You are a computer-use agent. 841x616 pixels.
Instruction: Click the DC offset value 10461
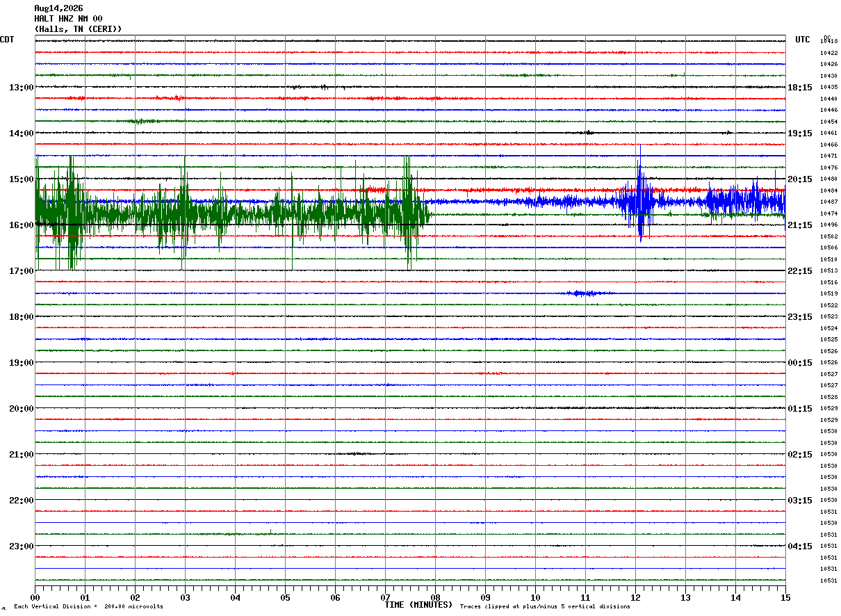coord(828,133)
